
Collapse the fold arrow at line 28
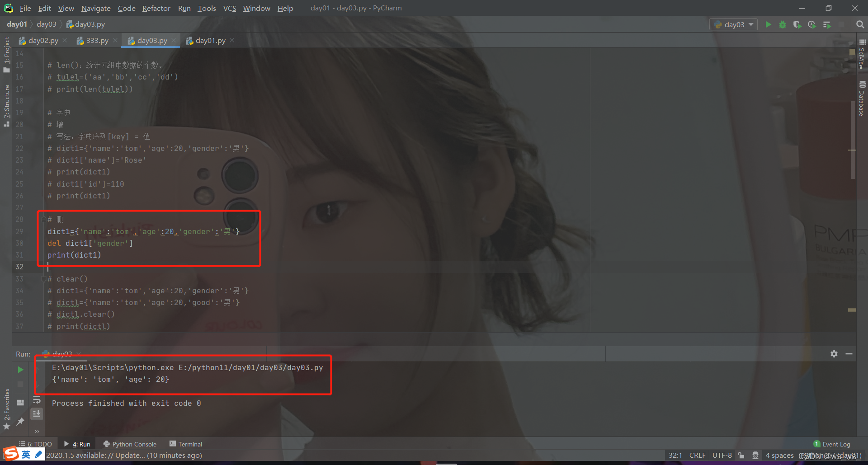tap(44, 220)
